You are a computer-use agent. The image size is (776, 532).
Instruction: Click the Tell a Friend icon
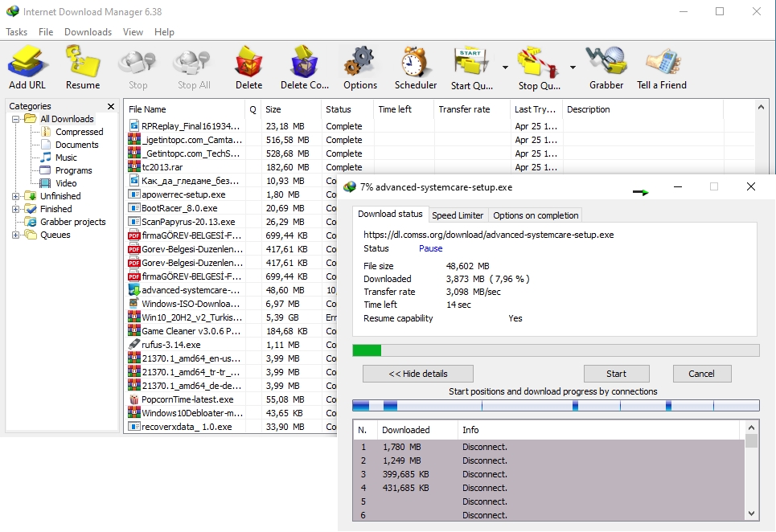click(x=662, y=68)
